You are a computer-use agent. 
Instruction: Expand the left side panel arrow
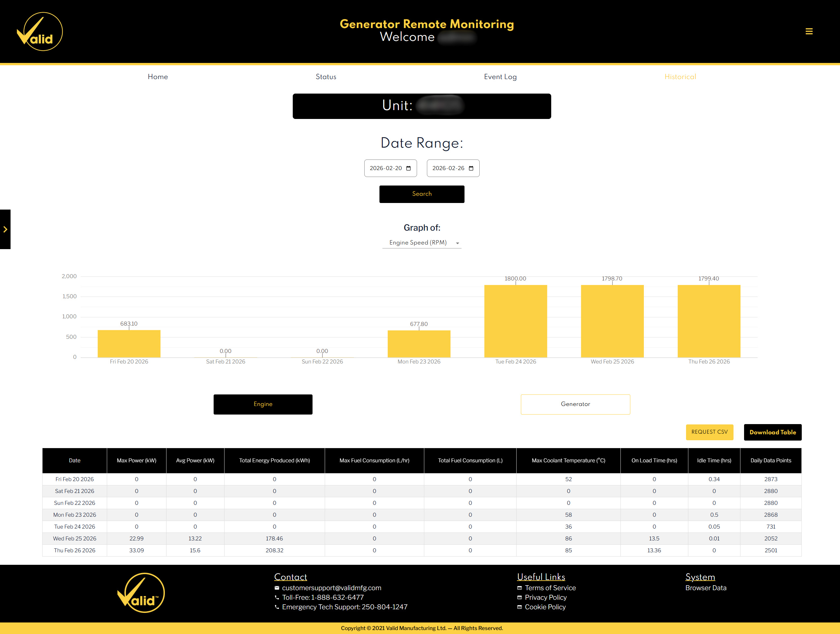5,229
